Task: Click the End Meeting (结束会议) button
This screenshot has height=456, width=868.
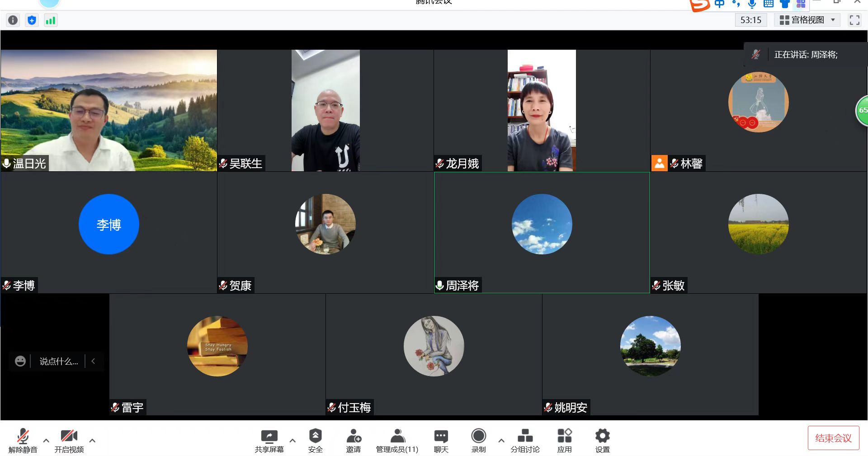Action: (833, 438)
